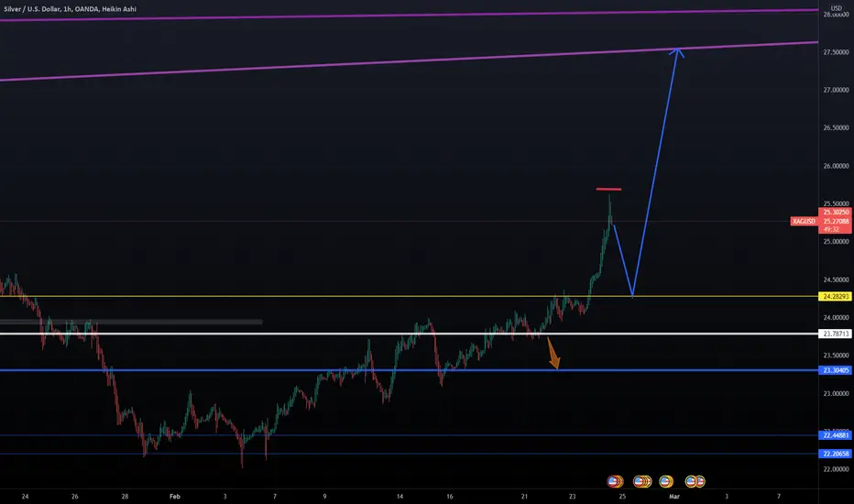Screen dimensions: 854x504
Task: Select the blue 22.20658 price label
Action: [x=836, y=454]
